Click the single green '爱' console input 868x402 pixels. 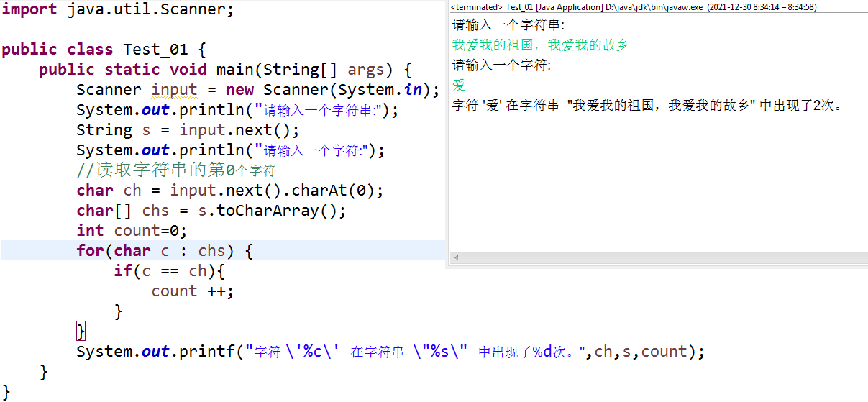[459, 86]
